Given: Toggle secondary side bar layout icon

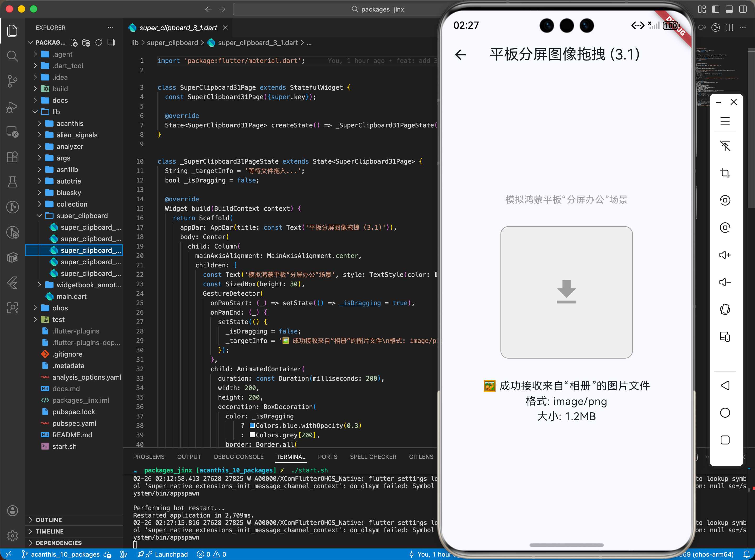Looking at the screenshot, I should click(x=743, y=9).
